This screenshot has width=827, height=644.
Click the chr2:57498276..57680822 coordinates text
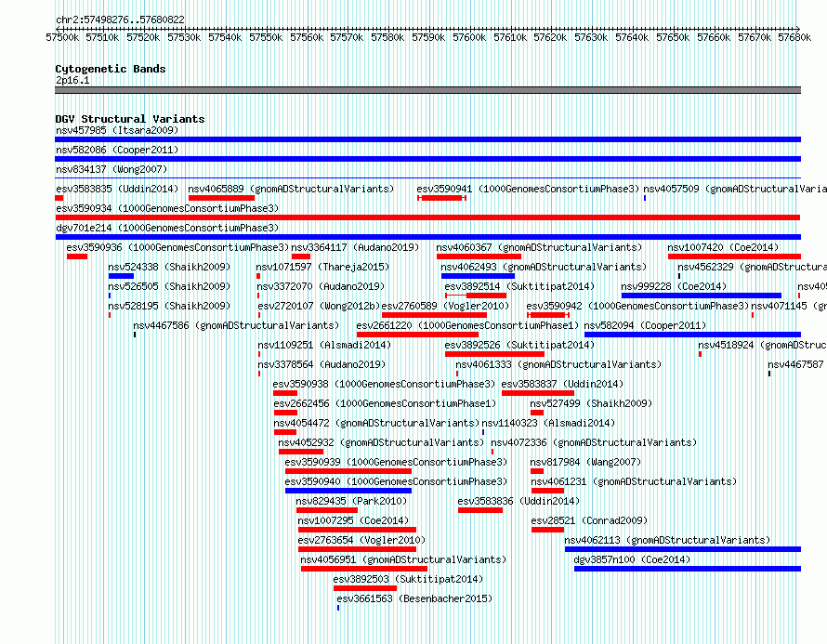tap(120, 20)
